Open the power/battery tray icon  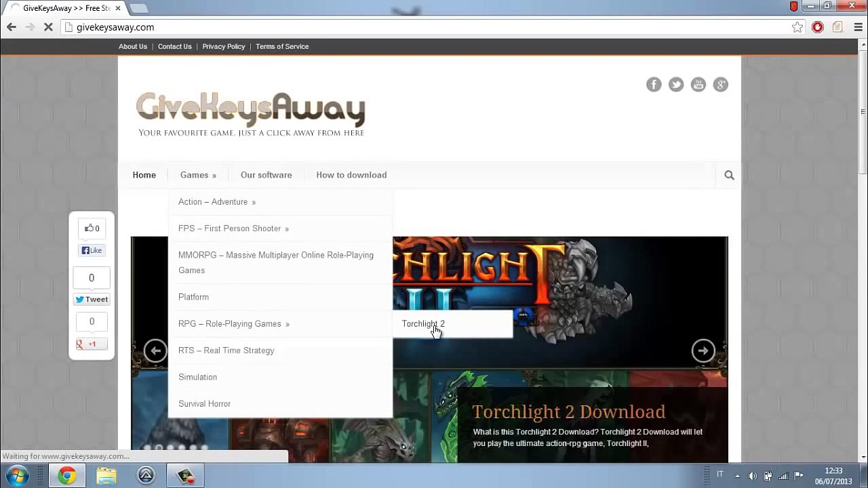[x=768, y=475]
